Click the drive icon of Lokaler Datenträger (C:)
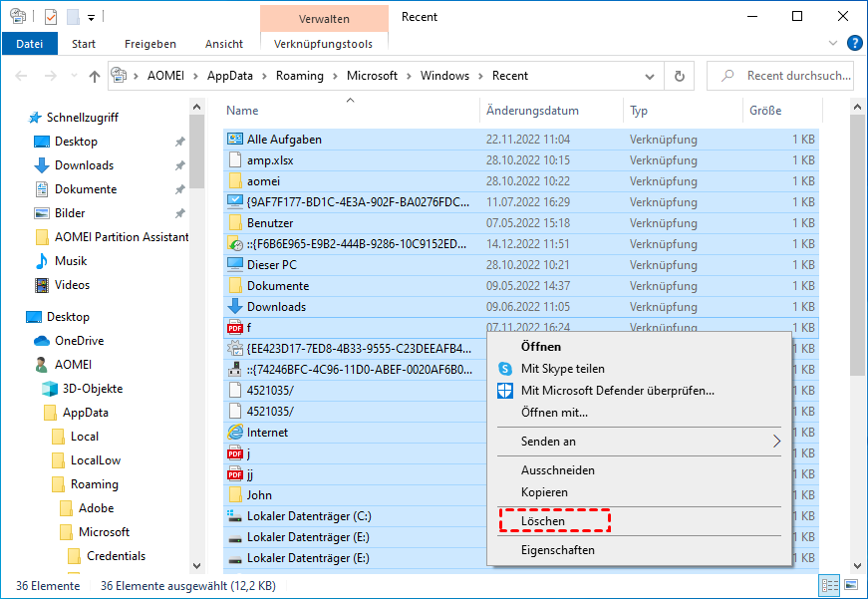868x599 pixels. click(235, 516)
